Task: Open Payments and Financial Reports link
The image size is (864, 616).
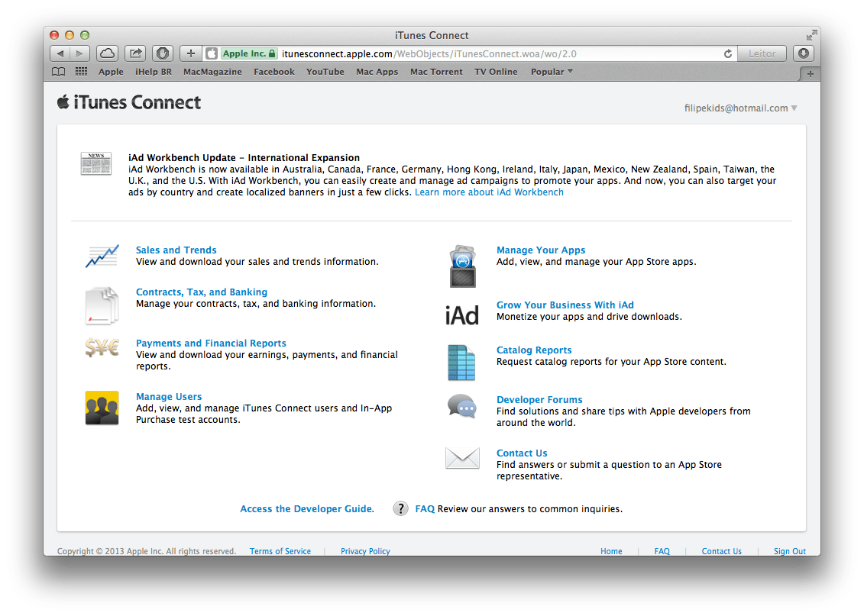Action: 211,343
